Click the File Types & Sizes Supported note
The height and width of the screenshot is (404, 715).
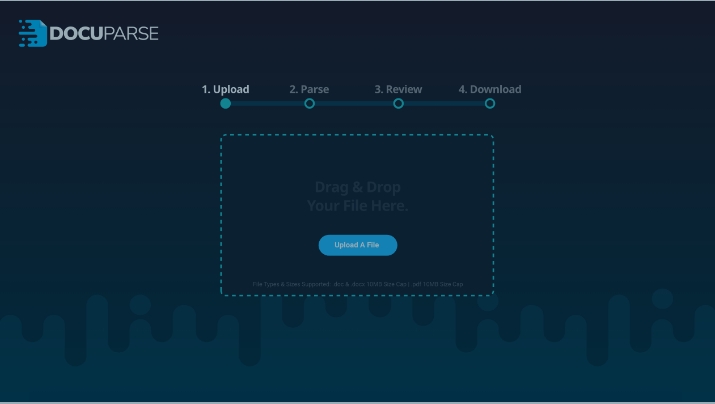point(357,284)
